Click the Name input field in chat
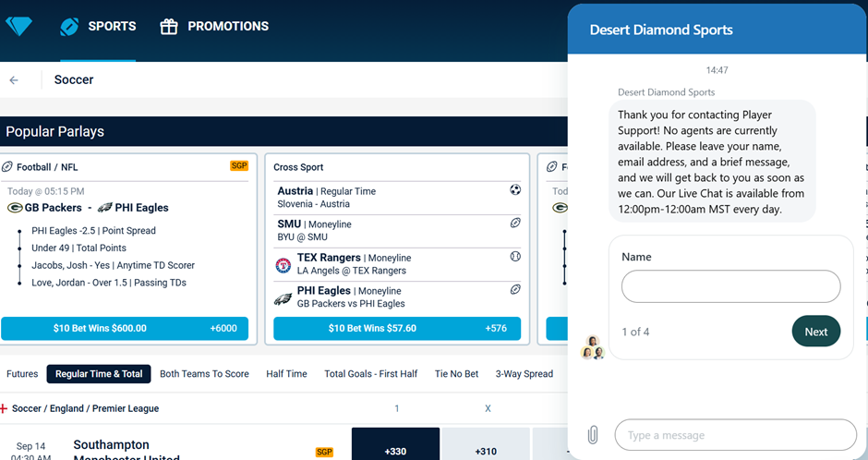 730,286
